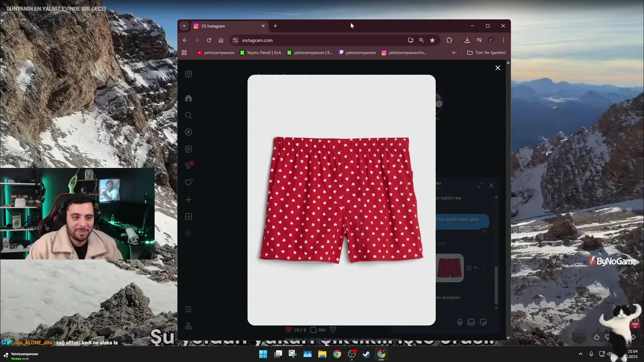Create a new post with the plus icon
Screen dimensions: 644x362
coord(188,200)
